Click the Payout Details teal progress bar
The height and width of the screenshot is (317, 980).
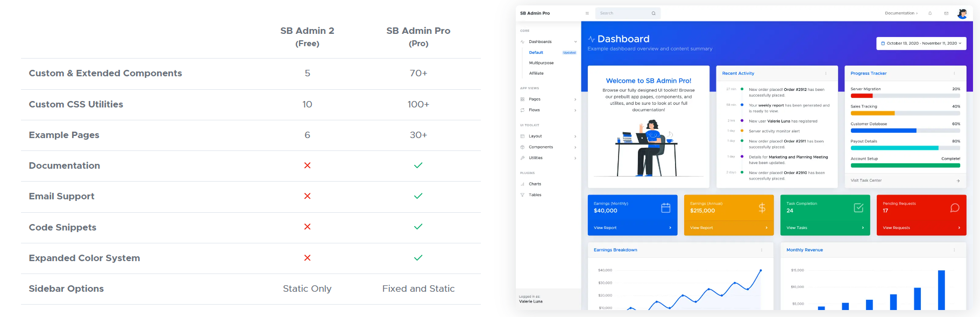(x=894, y=148)
